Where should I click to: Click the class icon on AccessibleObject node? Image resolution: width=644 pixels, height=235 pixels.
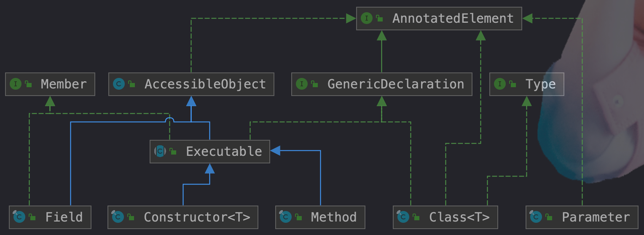[x=119, y=84]
